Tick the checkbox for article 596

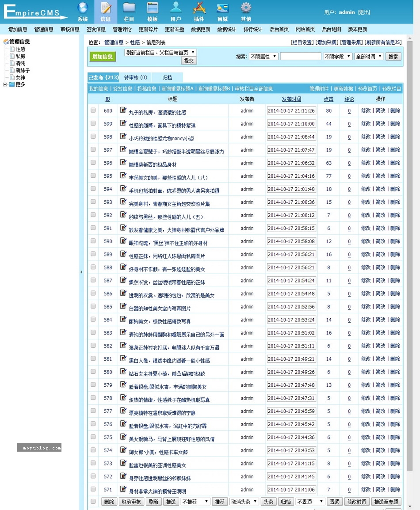pyautogui.click(x=93, y=162)
